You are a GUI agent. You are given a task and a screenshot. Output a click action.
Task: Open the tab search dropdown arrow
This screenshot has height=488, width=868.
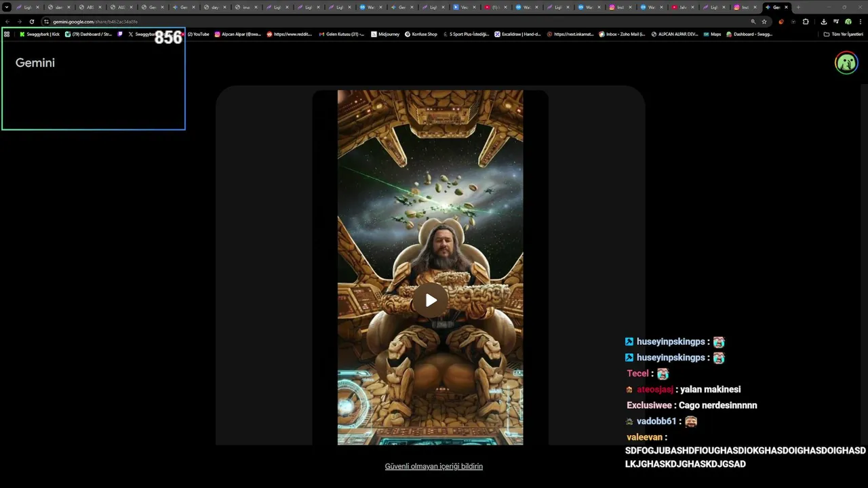coord(7,7)
